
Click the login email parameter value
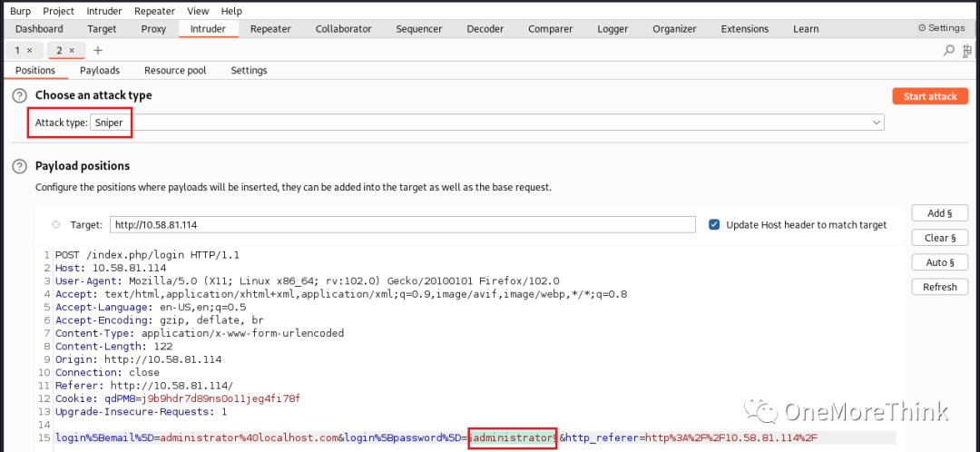[250, 437]
